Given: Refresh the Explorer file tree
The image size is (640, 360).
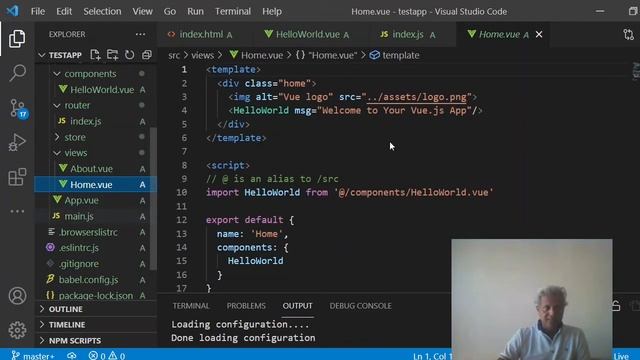Looking at the screenshot, I should pos(129,55).
